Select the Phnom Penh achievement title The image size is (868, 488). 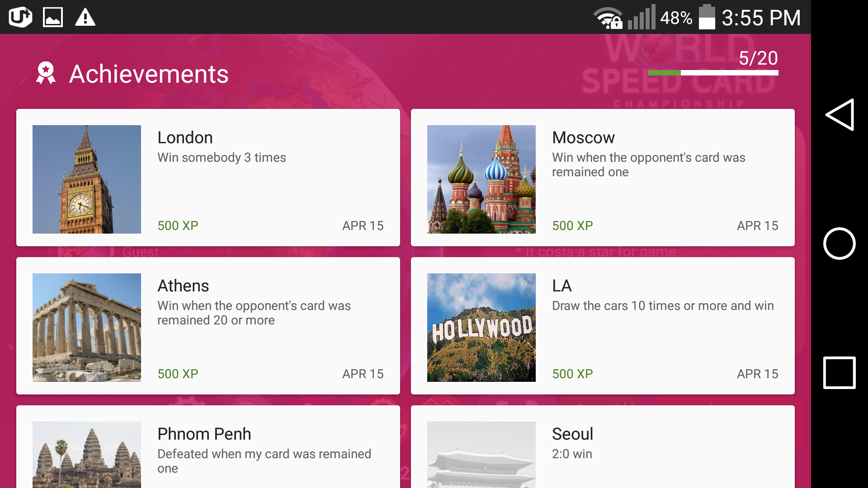pos(204,434)
